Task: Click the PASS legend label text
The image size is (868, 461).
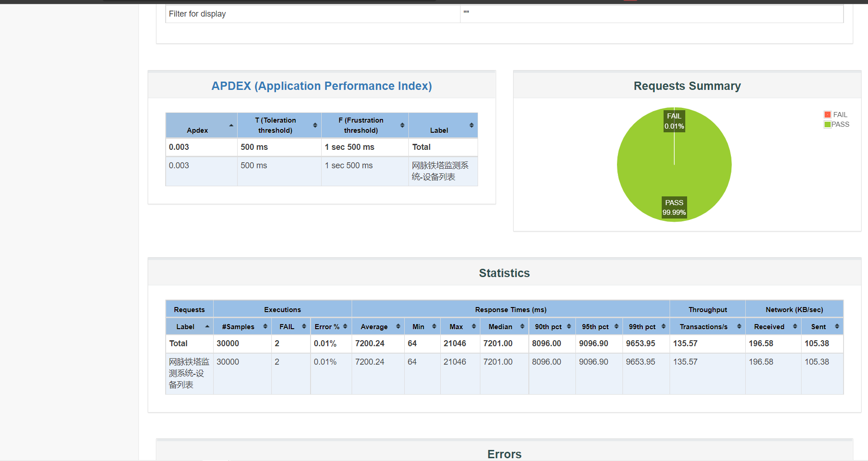Action: tap(840, 124)
